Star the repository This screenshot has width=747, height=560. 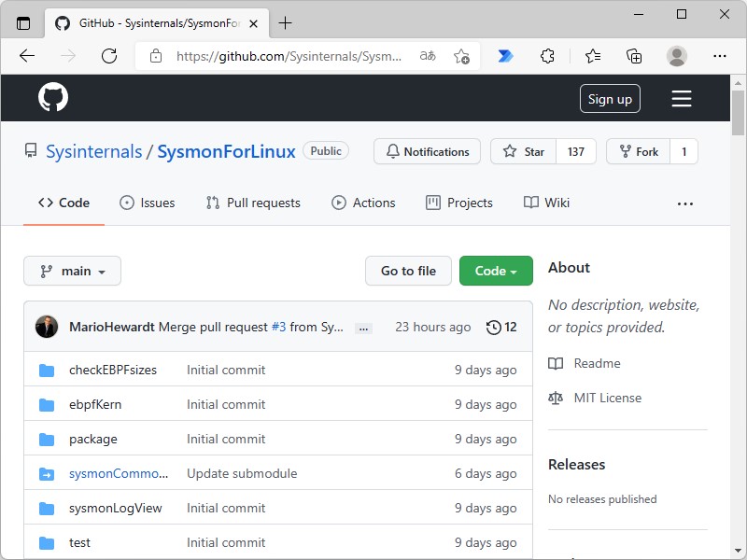pyautogui.click(x=523, y=151)
